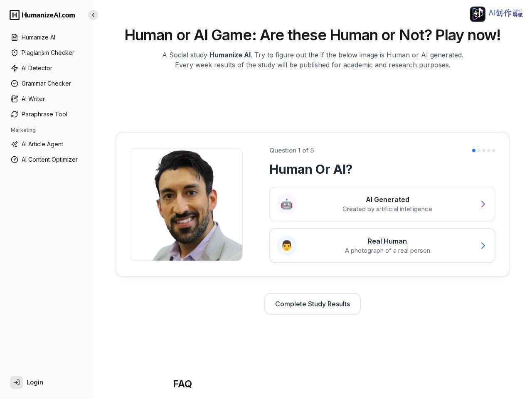
Task: Click the Human Or AI? heading
Action: click(311, 169)
